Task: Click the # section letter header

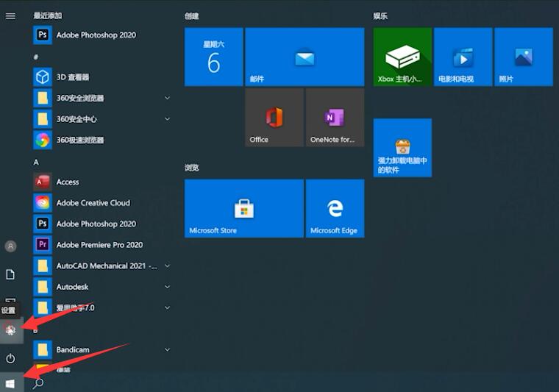Action: [36, 57]
